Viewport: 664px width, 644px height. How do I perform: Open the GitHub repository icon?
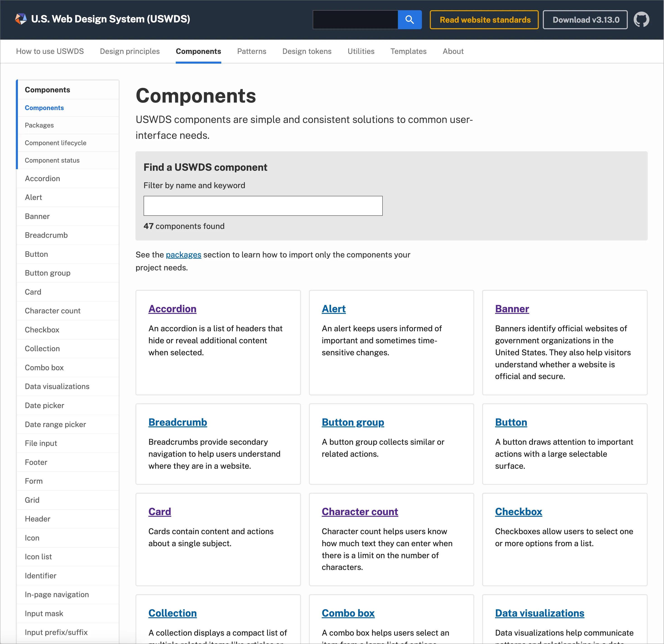click(x=641, y=20)
